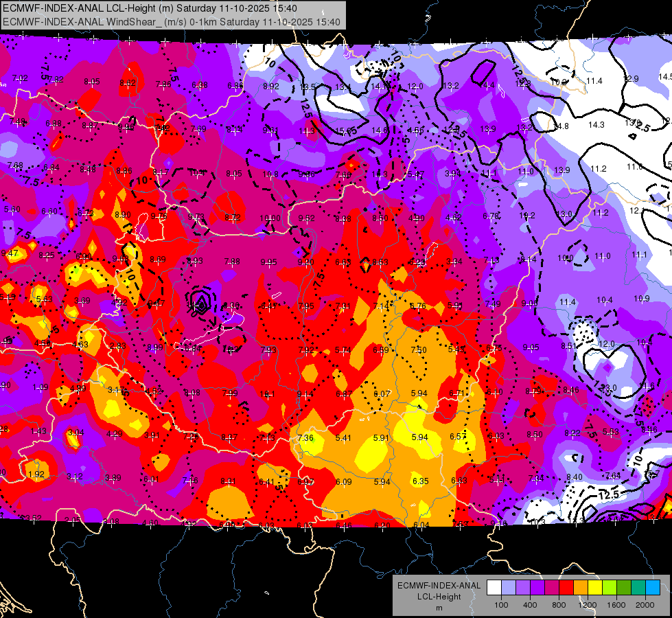The height and width of the screenshot is (618, 672).
Task: Click the light periwinkle legend swatch
Action: pyautogui.click(x=509, y=588)
